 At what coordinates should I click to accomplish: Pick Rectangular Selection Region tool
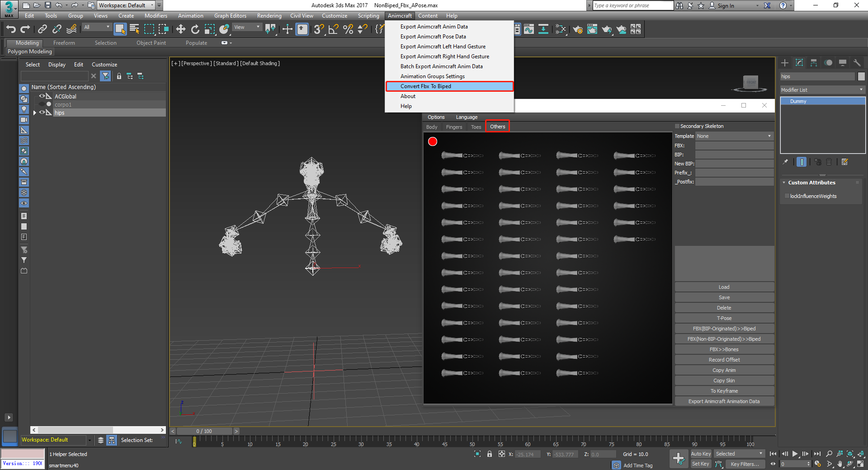(149, 29)
